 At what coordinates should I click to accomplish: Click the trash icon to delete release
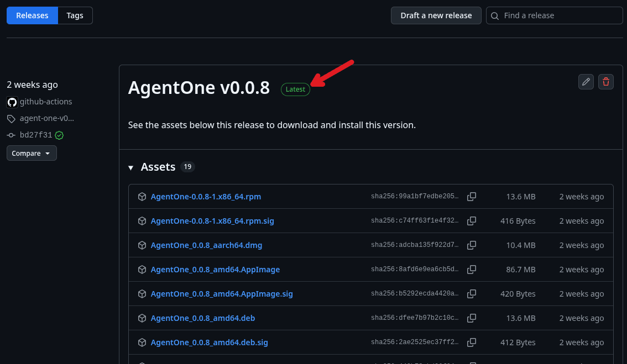click(605, 81)
